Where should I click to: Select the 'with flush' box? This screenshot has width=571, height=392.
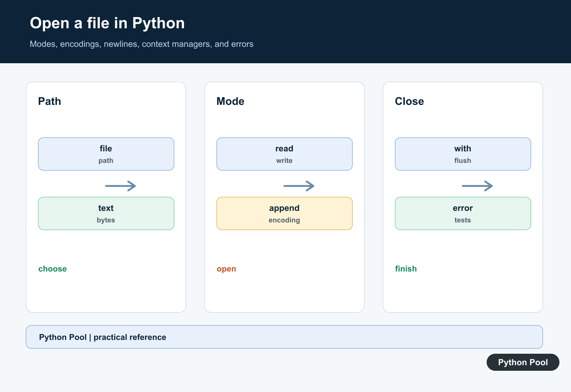point(463,154)
